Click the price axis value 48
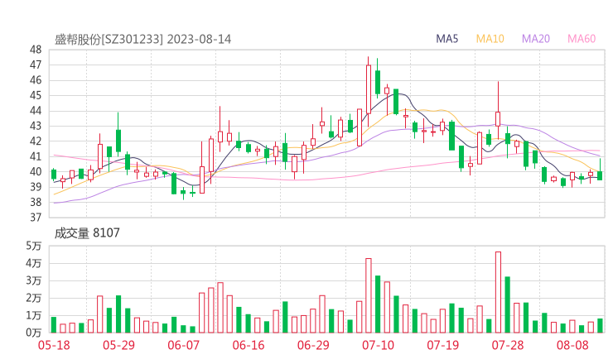 36,50
